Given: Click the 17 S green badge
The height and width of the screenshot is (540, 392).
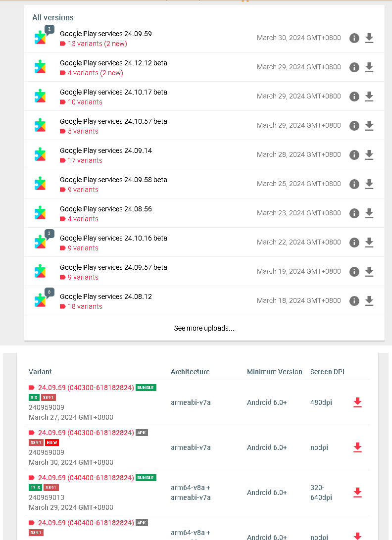Looking at the screenshot, I should [x=36, y=488].
